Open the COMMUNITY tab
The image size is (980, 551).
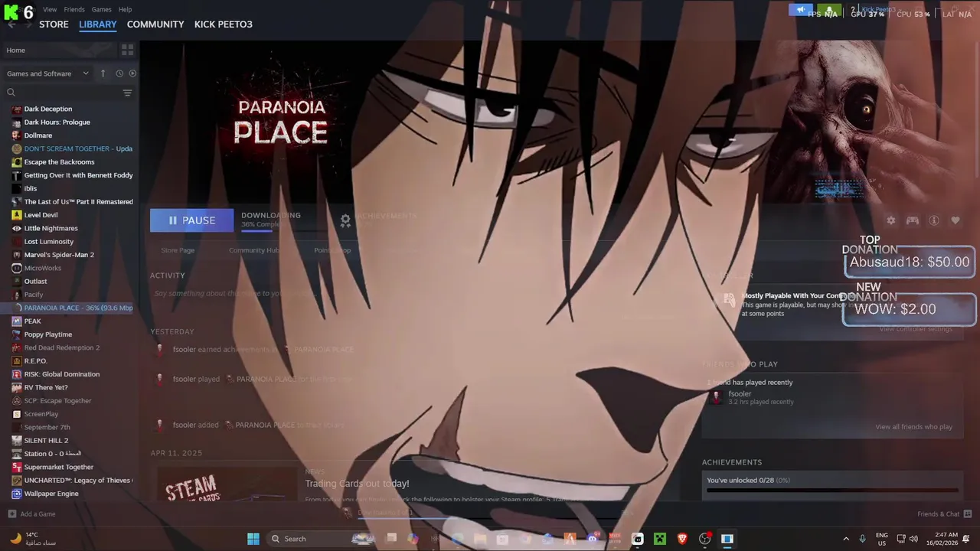(155, 24)
